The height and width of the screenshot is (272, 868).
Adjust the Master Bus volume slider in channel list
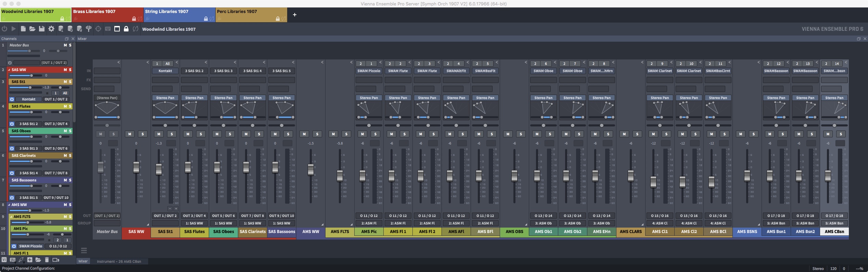24,51
